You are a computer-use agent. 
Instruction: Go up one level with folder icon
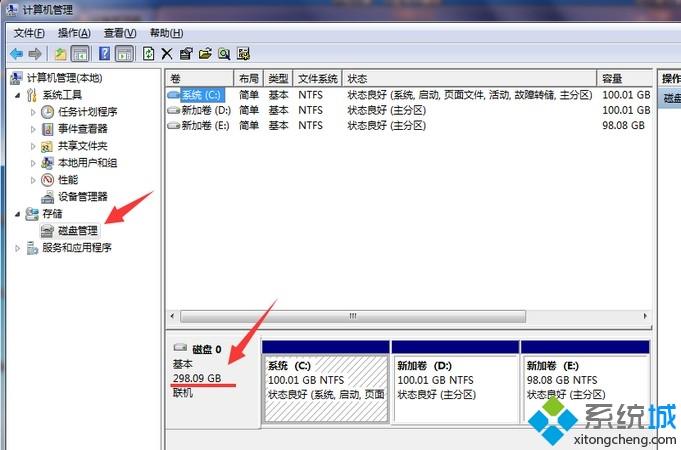click(60, 54)
